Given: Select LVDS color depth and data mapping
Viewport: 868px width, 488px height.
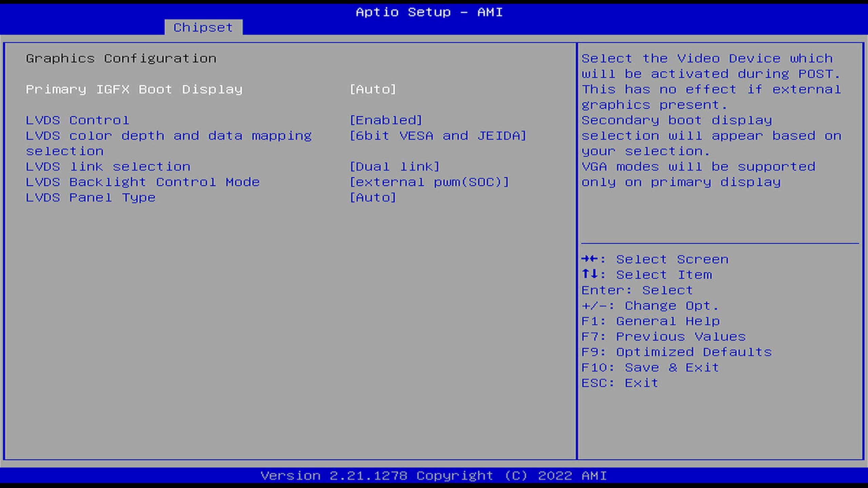Looking at the screenshot, I should point(169,136).
